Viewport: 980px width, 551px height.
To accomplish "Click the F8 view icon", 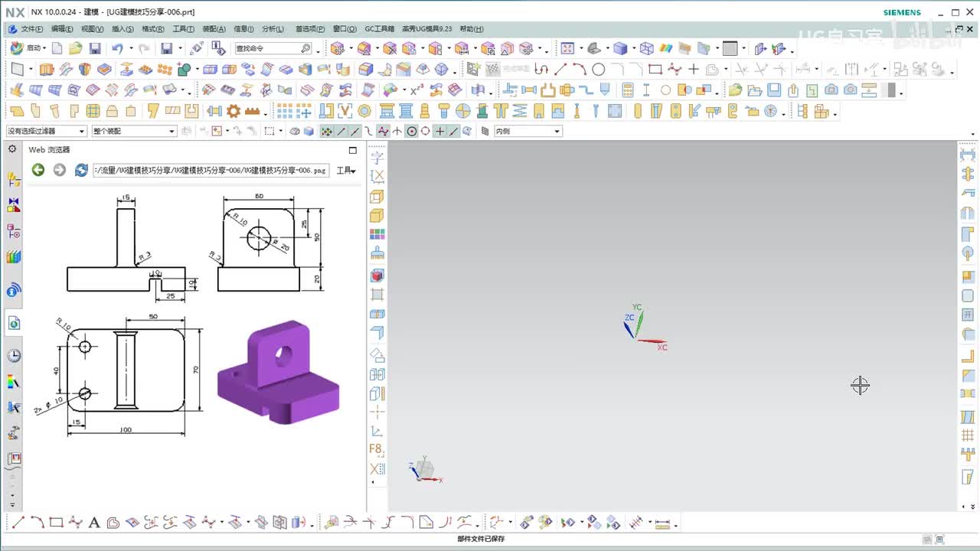I will 377,449.
